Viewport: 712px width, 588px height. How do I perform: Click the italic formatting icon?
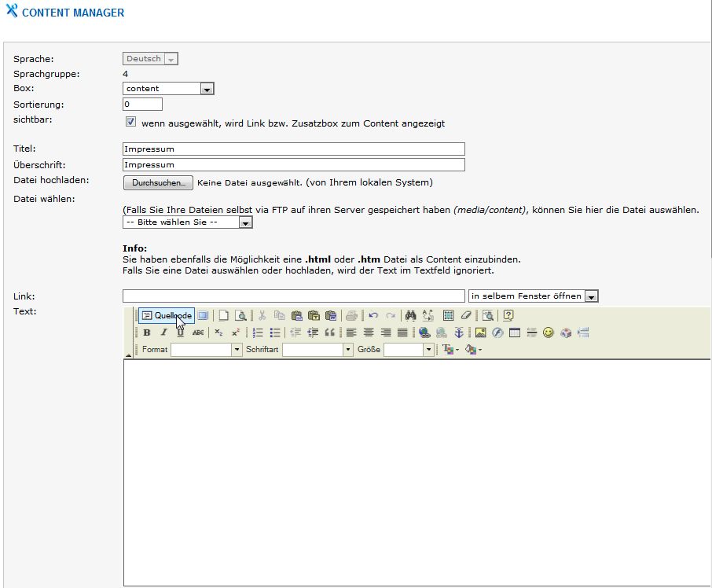164,333
